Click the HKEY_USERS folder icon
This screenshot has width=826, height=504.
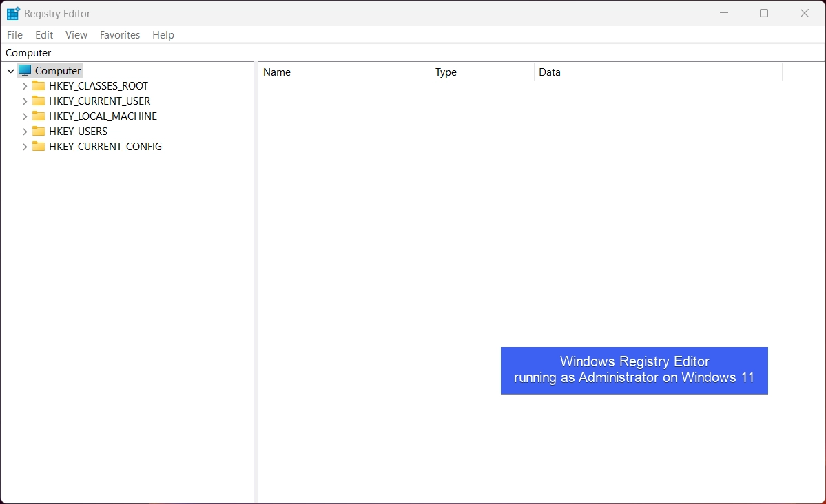click(39, 131)
